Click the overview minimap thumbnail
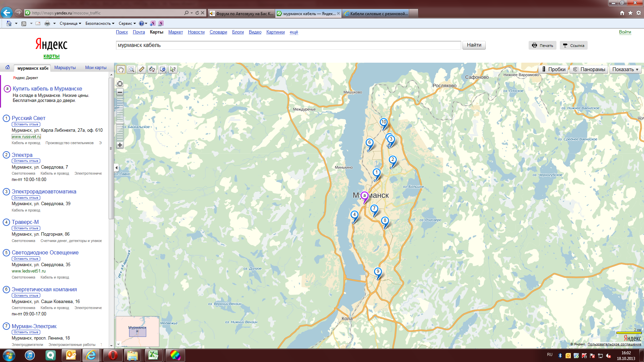The width and height of the screenshot is (644, 362). click(x=138, y=331)
